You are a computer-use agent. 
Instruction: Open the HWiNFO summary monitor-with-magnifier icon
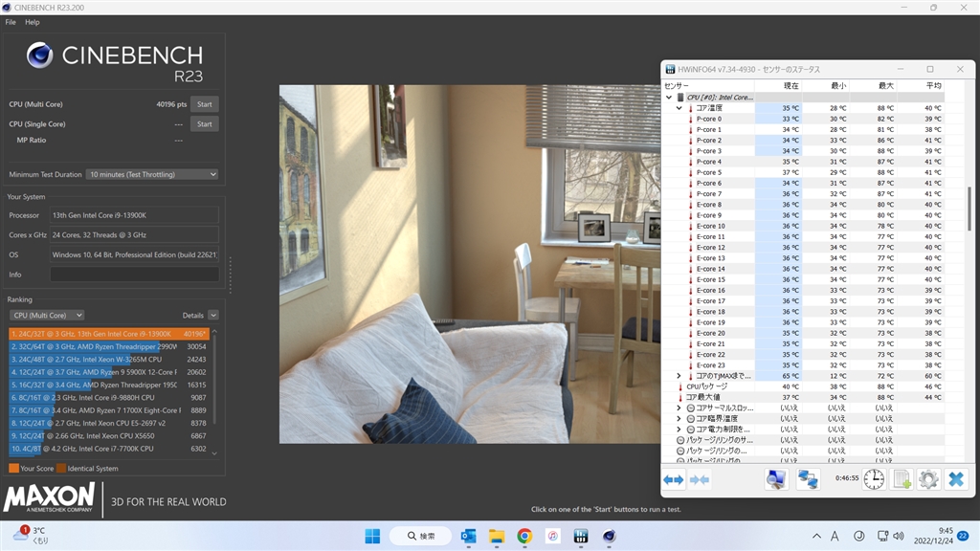tap(775, 479)
